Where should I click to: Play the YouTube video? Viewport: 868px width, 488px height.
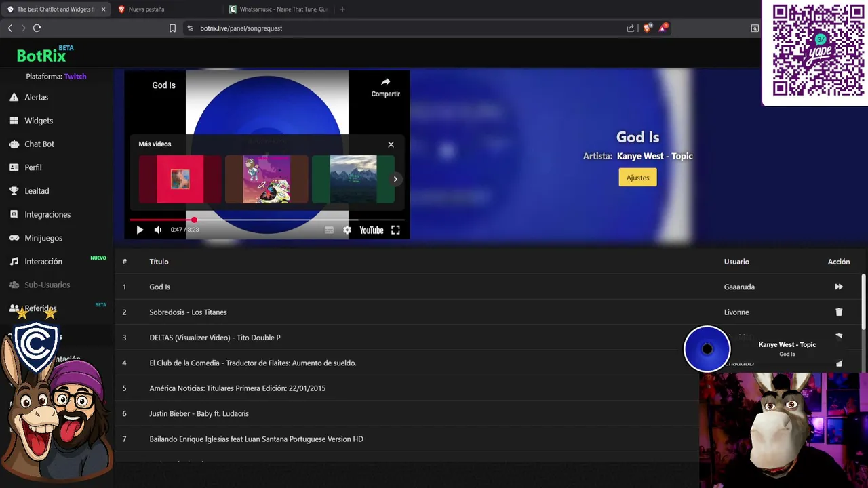point(140,230)
